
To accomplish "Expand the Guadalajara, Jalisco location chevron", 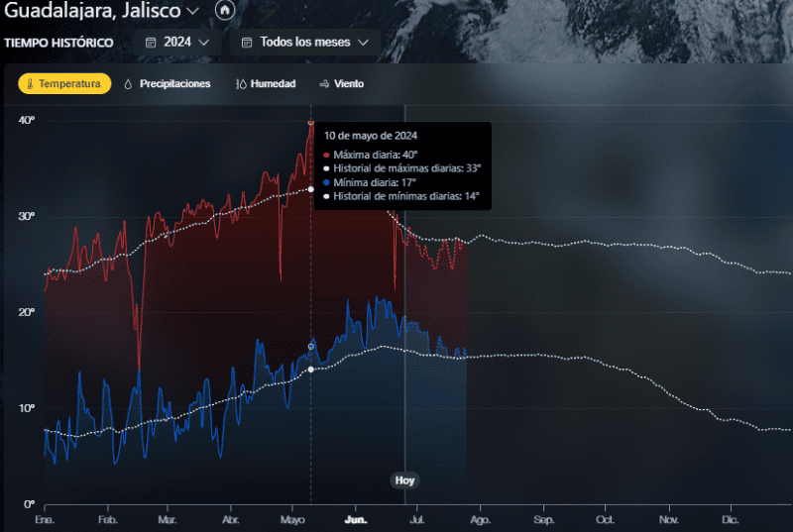I will (192, 11).
